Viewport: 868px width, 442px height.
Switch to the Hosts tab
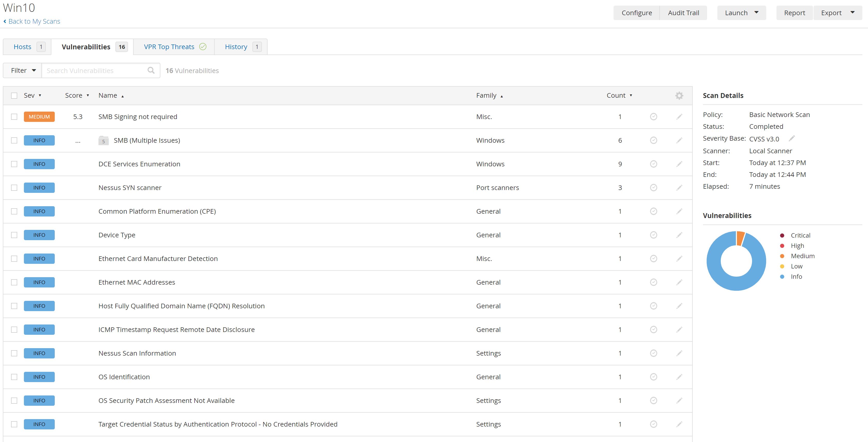[x=23, y=47]
